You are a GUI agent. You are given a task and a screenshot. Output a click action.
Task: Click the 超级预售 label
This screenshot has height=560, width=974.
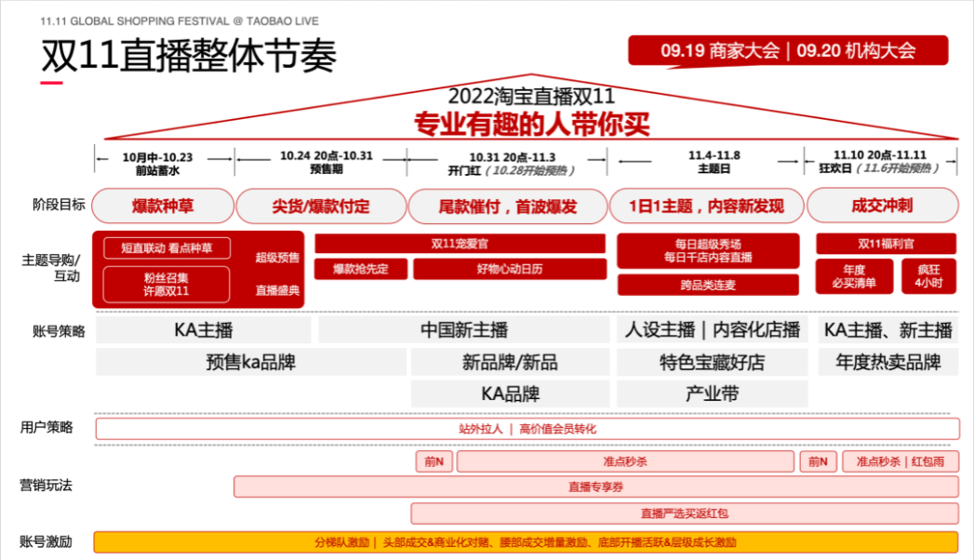tap(277, 258)
